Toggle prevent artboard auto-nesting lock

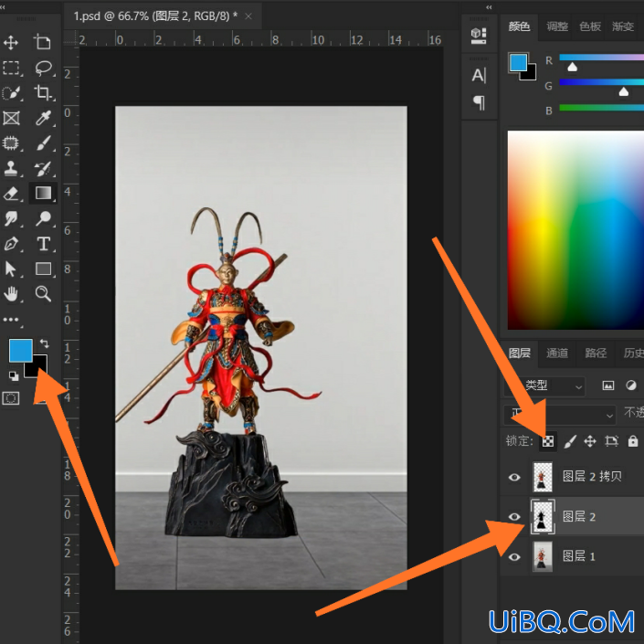pyautogui.click(x=611, y=441)
